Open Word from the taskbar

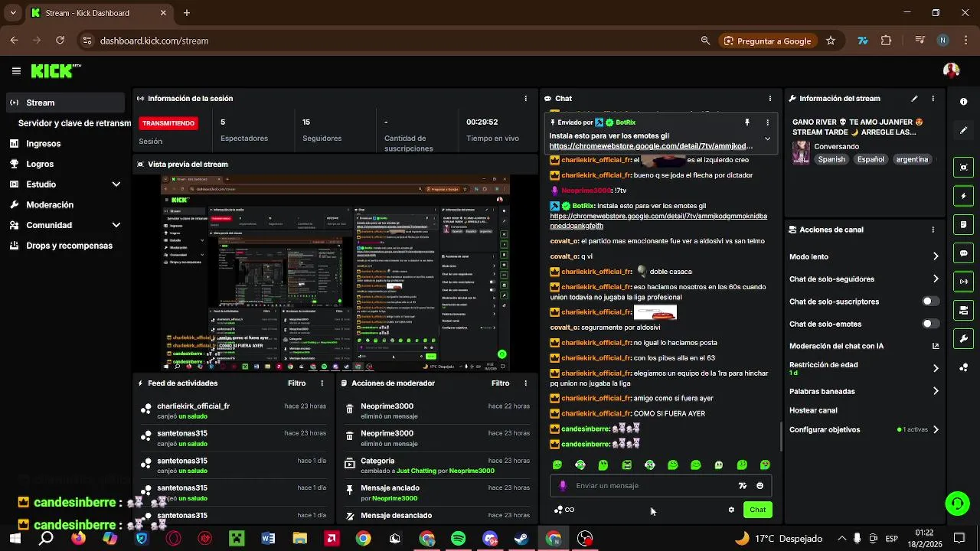tap(268, 539)
